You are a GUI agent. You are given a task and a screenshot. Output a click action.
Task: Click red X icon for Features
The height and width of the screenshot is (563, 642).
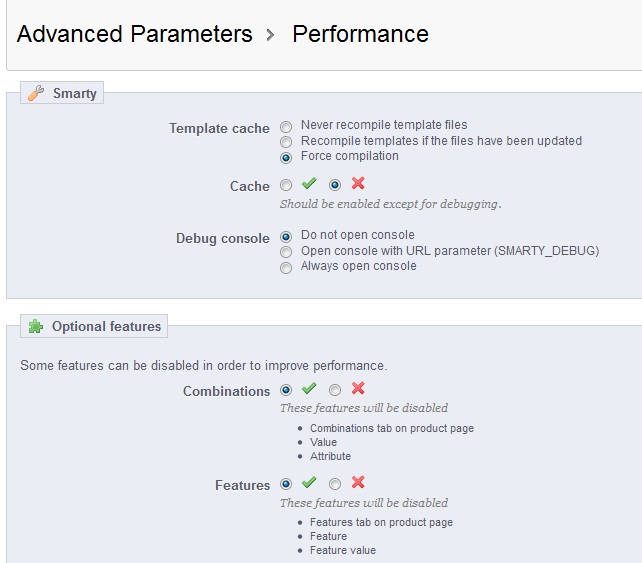click(358, 482)
